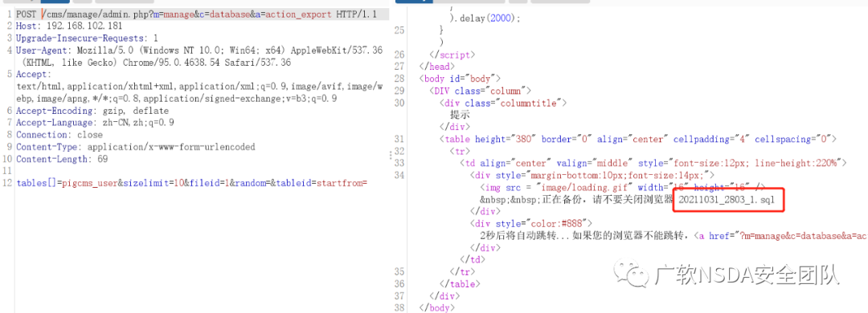Click the Upgrade-Insecure-Requests: 1 header
Screen dimensions: 868x313
tap(87, 39)
